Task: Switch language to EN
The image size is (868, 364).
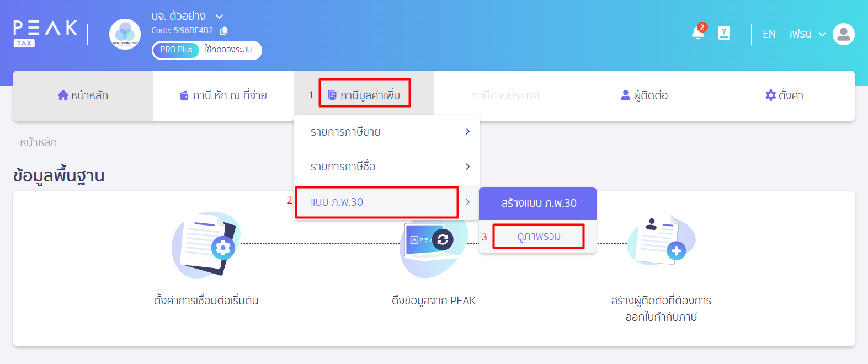Action: (769, 34)
